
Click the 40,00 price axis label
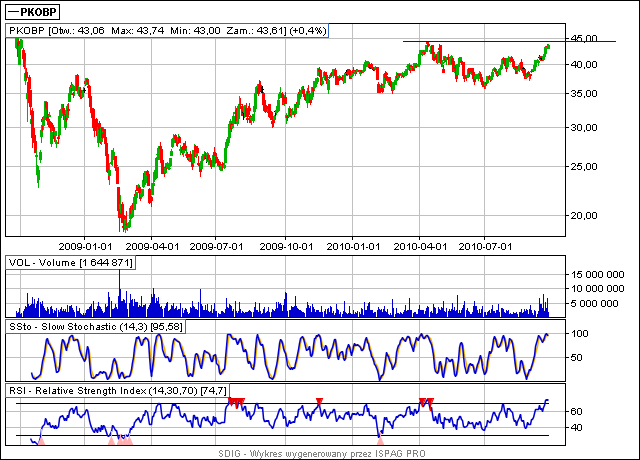584,64
